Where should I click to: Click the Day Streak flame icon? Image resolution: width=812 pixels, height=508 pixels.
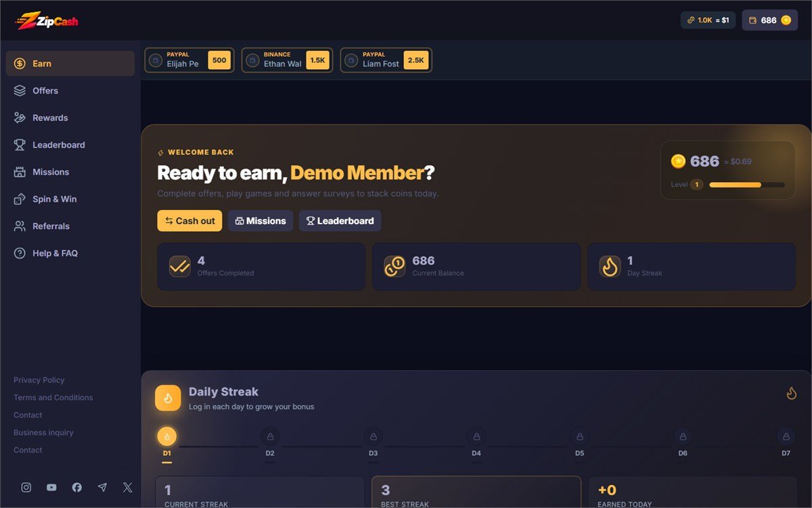(610, 267)
